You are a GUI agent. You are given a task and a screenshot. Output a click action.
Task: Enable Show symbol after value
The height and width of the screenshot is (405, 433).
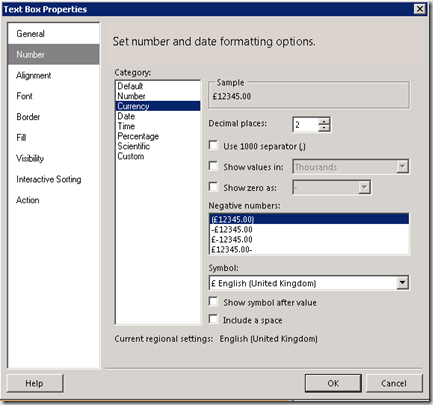coord(213,302)
